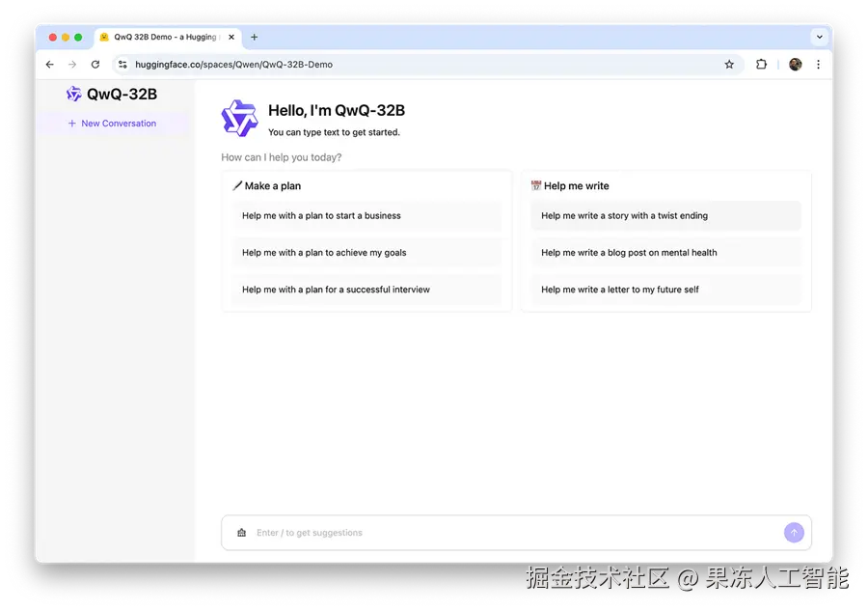The height and width of the screenshot is (610, 868).
Task: Open the Chrome profile avatar
Action: click(795, 65)
